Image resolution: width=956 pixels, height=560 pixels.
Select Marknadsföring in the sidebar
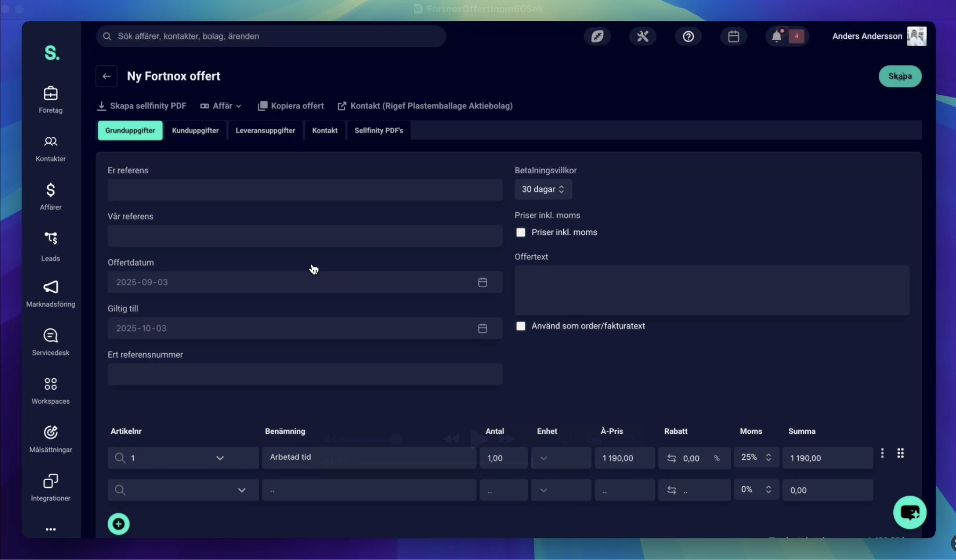(x=51, y=294)
